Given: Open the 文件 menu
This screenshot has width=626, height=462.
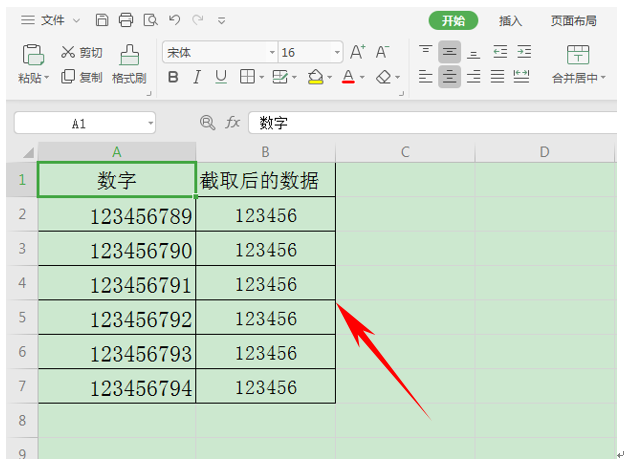Looking at the screenshot, I should (52, 20).
